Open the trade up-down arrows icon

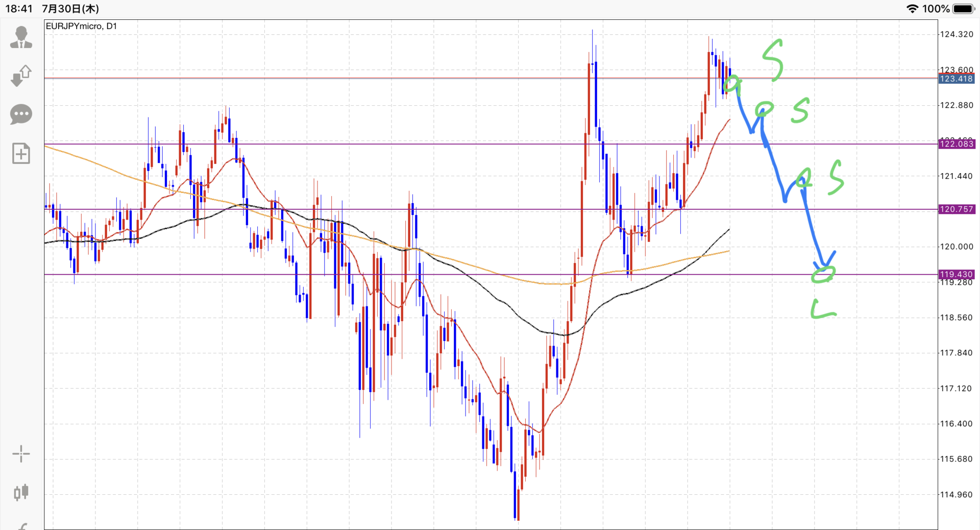[x=21, y=76]
